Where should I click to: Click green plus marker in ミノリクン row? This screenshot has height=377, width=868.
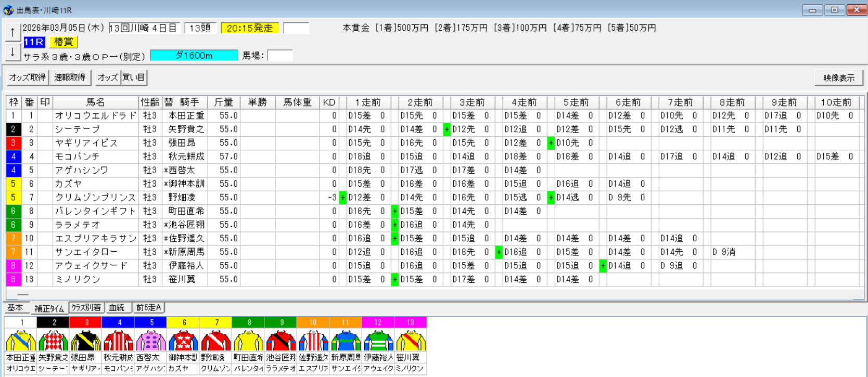point(394,279)
